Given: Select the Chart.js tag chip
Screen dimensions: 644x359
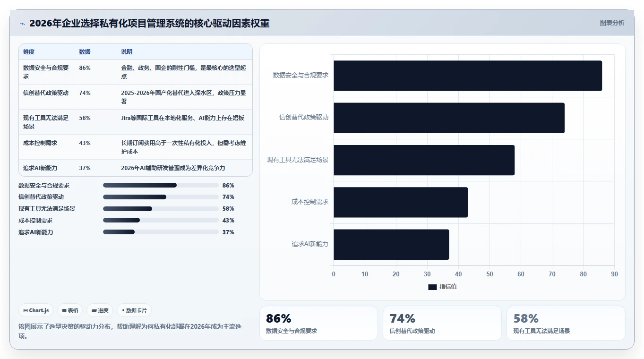Looking at the screenshot, I should click(36, 310).
